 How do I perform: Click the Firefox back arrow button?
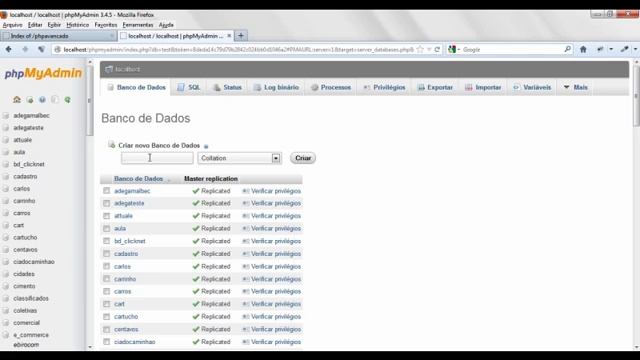9,49
